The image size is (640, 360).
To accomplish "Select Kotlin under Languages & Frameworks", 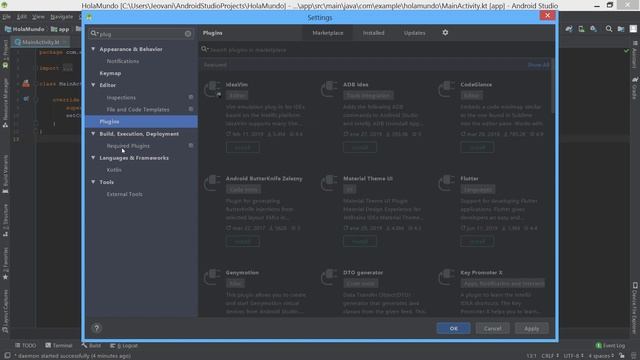I will click(114, 170).
